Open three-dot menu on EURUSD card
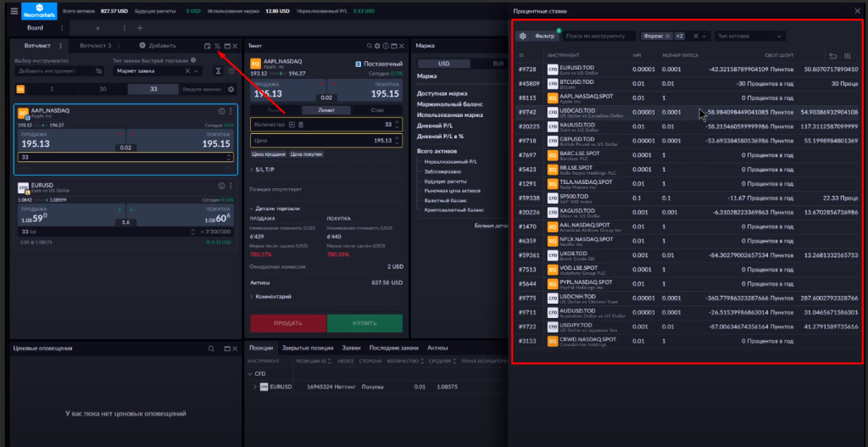The image size is (868, 447). coord(231,186)
